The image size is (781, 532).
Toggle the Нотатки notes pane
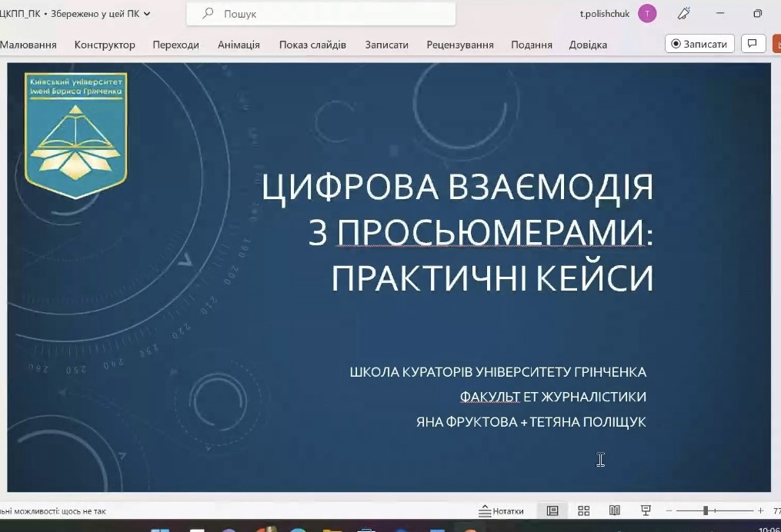[x=503, y=510]
